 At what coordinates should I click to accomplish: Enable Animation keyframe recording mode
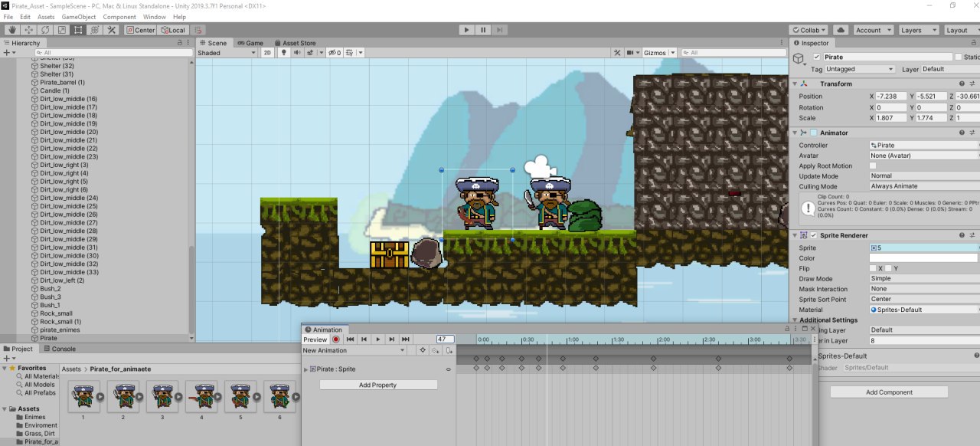point(335,339)
